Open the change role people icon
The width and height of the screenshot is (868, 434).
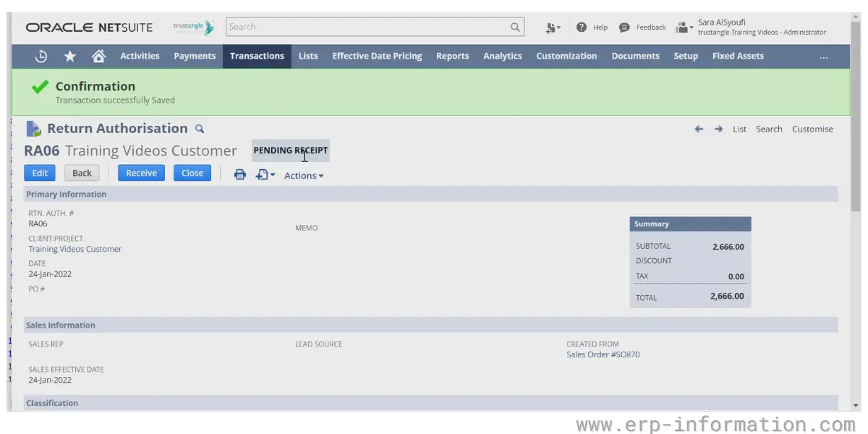(x=684, y=27)
